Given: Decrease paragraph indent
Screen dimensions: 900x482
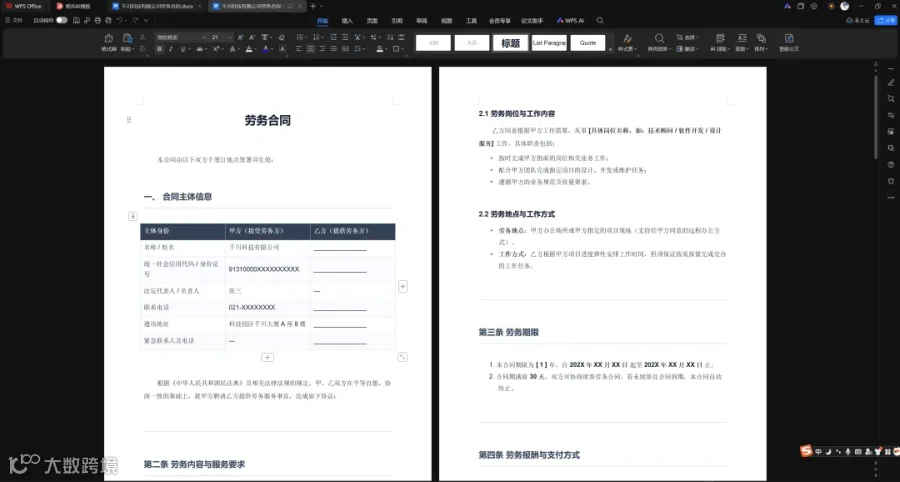Looking at the screenshot, I should point(333,37).
